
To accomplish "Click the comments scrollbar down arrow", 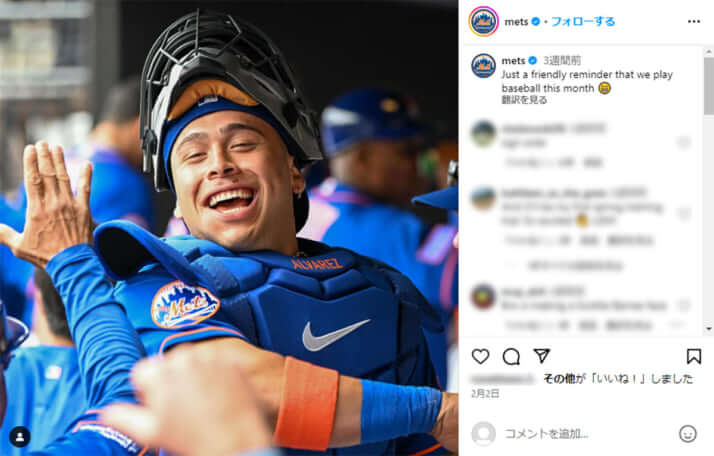I will click(708, 328).
